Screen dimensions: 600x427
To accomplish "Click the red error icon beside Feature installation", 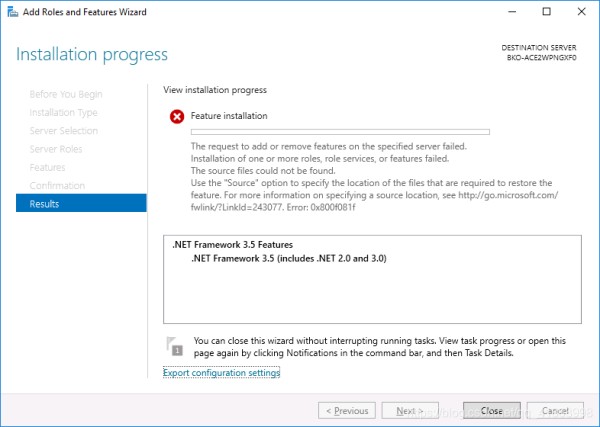I will click(177, 116).
